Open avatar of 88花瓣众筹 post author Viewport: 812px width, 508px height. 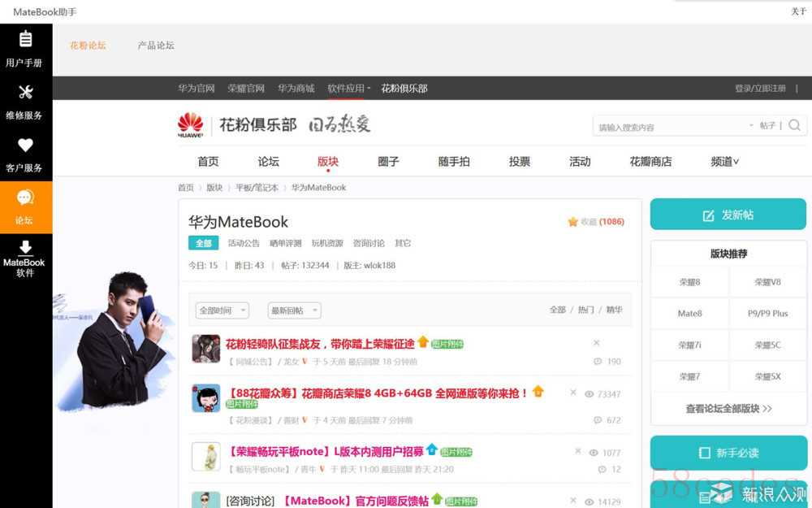(206, 398)
